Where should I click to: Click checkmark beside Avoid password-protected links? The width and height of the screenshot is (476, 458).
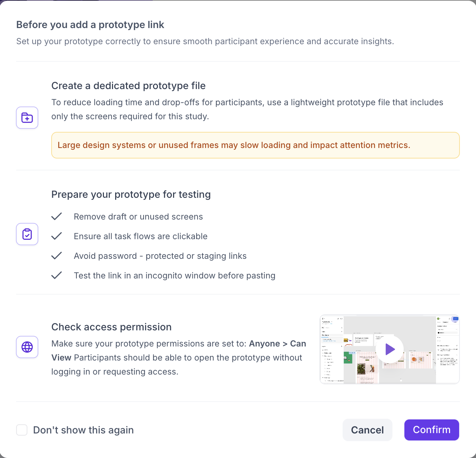57,256
